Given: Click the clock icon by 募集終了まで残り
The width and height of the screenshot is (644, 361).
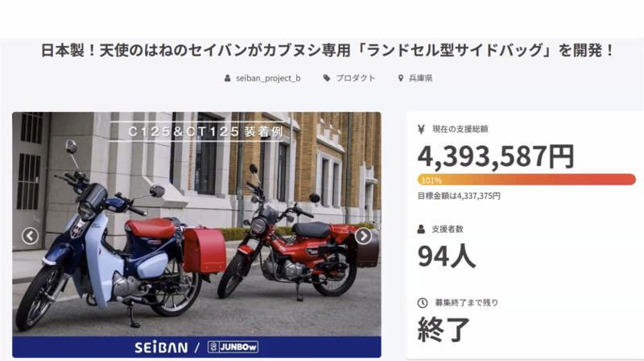Looking at the screenshot, I should pos(422,303).
